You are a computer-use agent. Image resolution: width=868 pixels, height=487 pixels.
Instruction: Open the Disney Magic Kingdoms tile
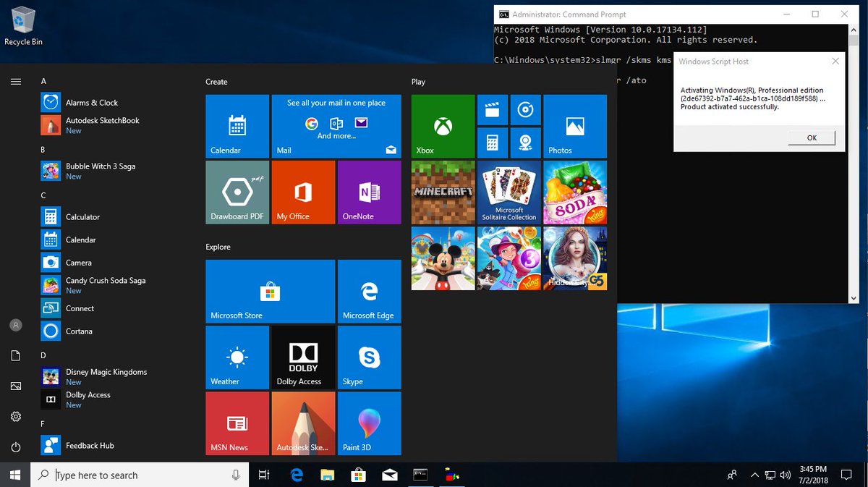point(443,258)
